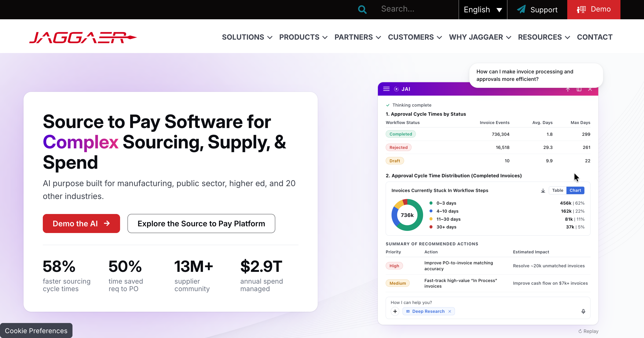Remove the Deep Research chip
Image resolution: width=644 pixels, height=338 pixels.
[x=450, y=311]
